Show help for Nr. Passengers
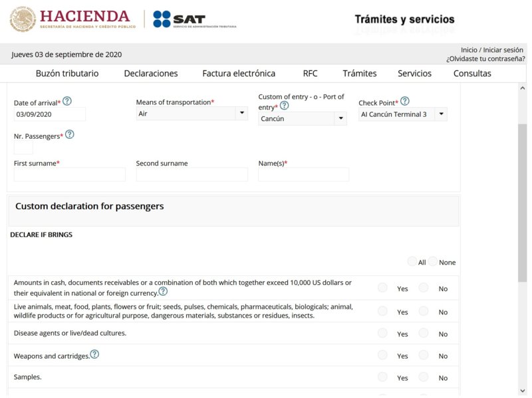 (70, 134)
